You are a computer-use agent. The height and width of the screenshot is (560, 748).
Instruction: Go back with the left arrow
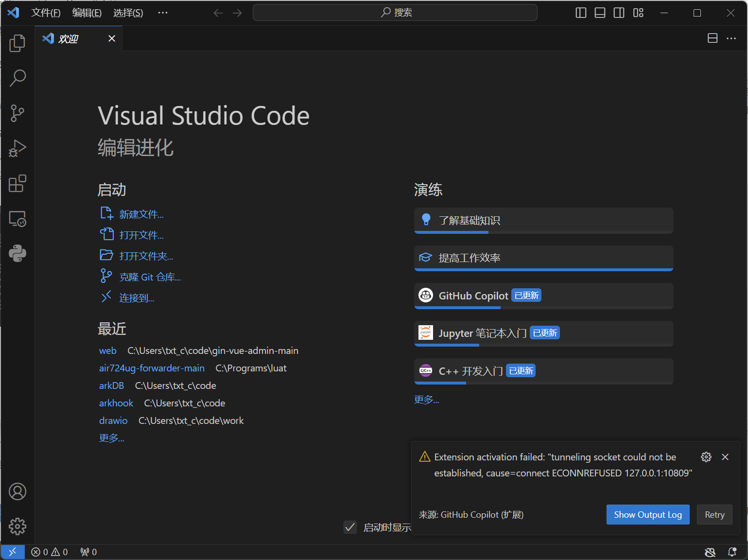pos(218,13)
